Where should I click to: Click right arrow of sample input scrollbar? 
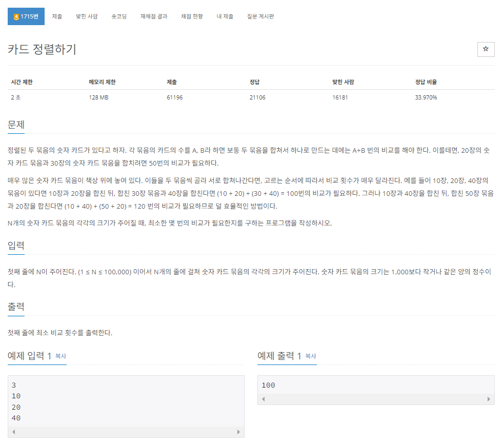238,432
